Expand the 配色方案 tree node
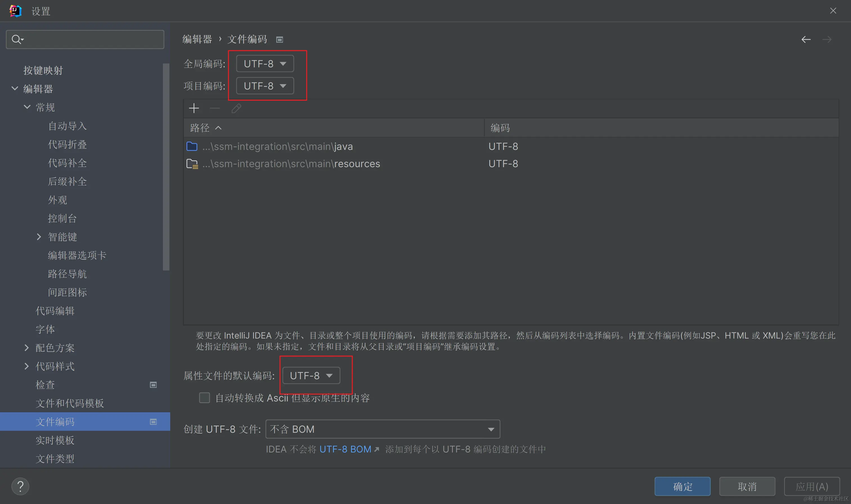 coord(27,348)
